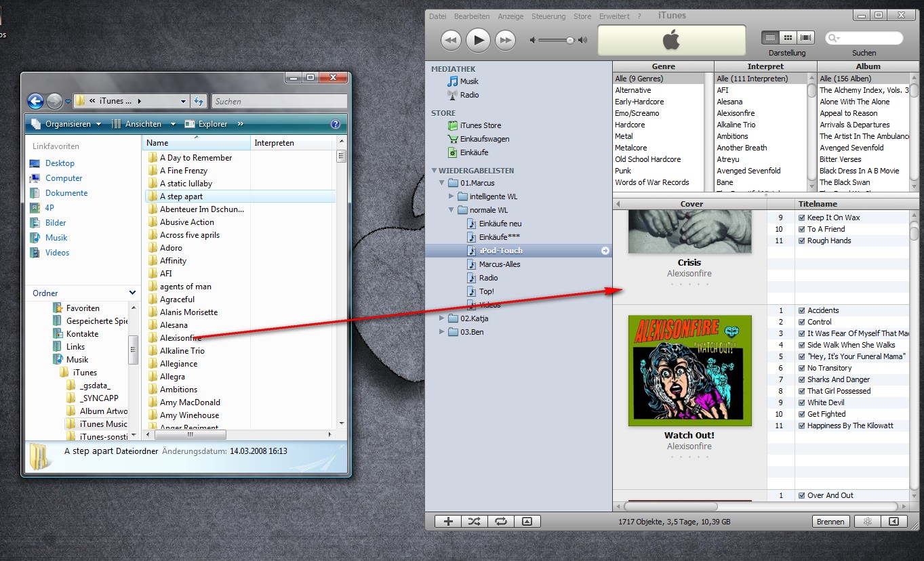Open the Steuerung menu in iTunes
Image resolution: width=924 pixels, height=561 pixels.
pyautogui.click(x=548, y=16)
